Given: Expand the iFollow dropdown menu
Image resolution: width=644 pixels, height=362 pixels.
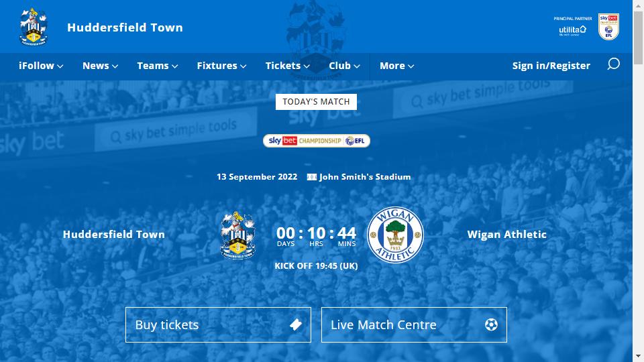Looking at the screenshot, I should point(41,66).
